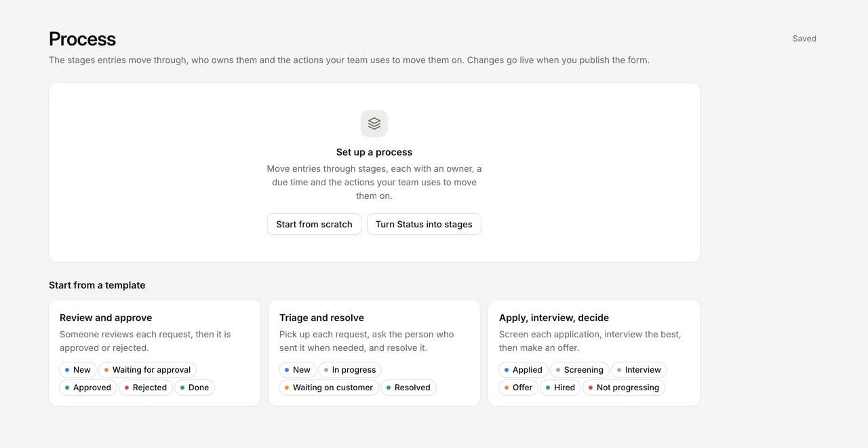Click the Waiting for approval stage chip
The width and height of the screenshot is (868, 448).
(x=147, y=370)
